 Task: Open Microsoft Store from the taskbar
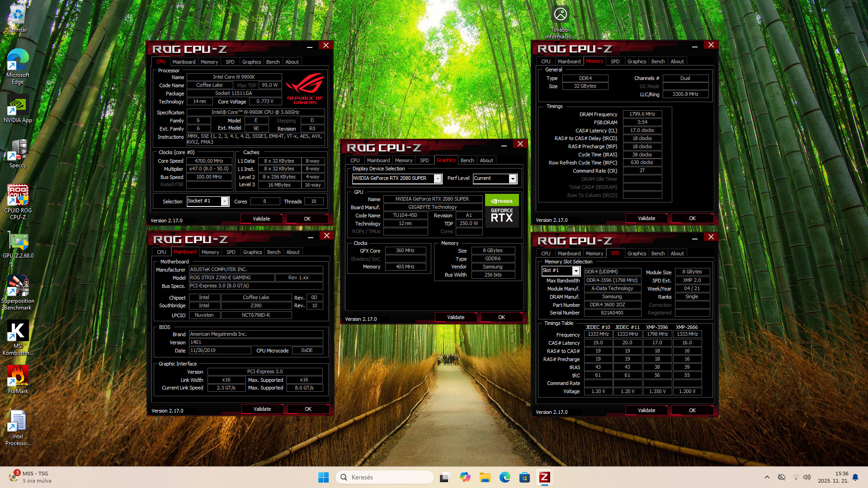524,477
